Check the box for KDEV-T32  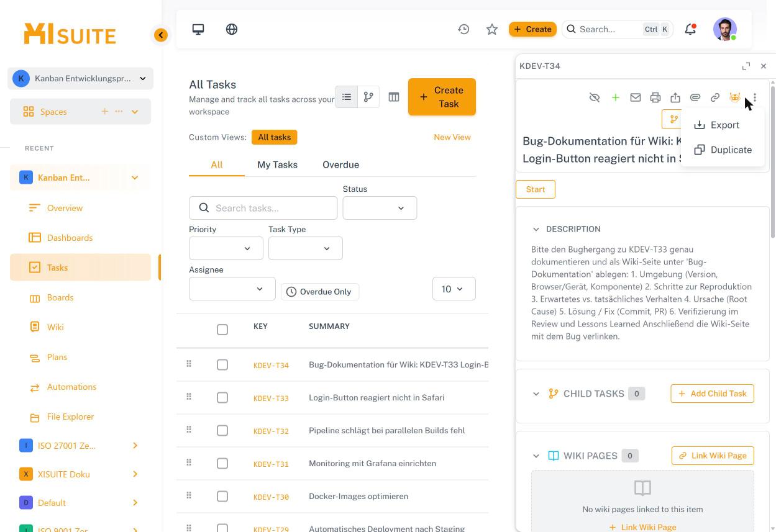point(222,431)
